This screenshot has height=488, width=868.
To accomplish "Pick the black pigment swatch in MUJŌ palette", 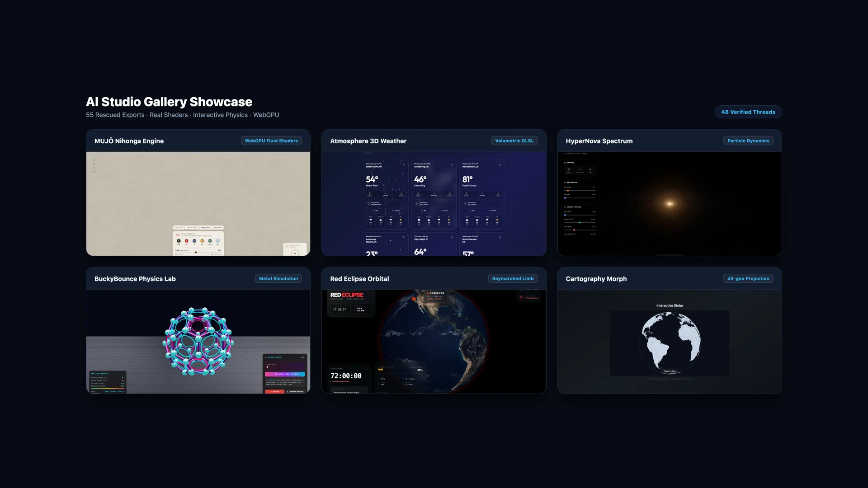I will pyautogui.click(x=179, y=241).
